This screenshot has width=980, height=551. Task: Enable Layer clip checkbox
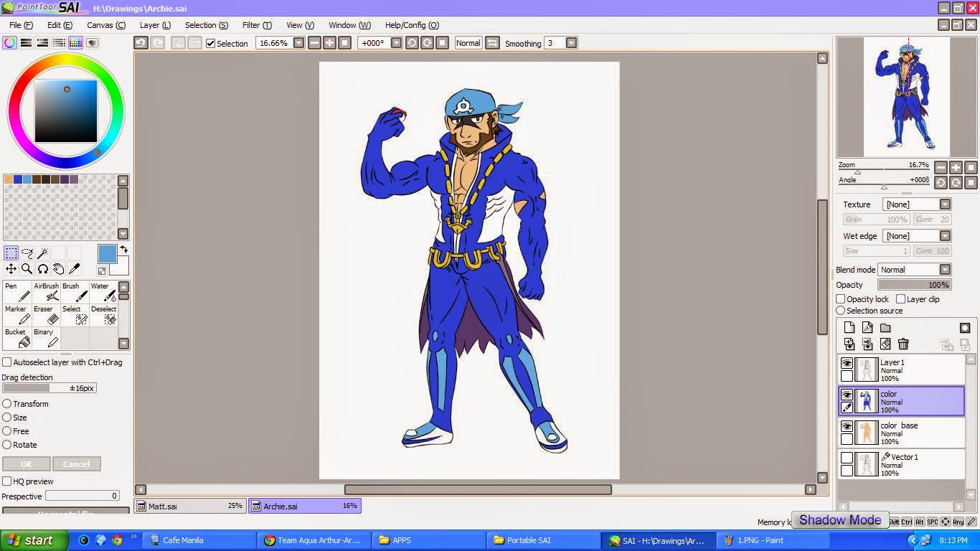[x=900, y=299]
